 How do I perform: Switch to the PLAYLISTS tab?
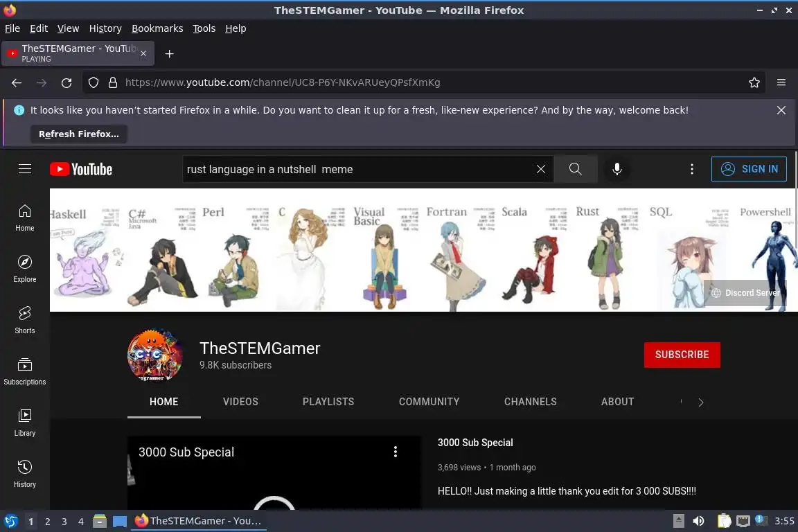(328, 402)
